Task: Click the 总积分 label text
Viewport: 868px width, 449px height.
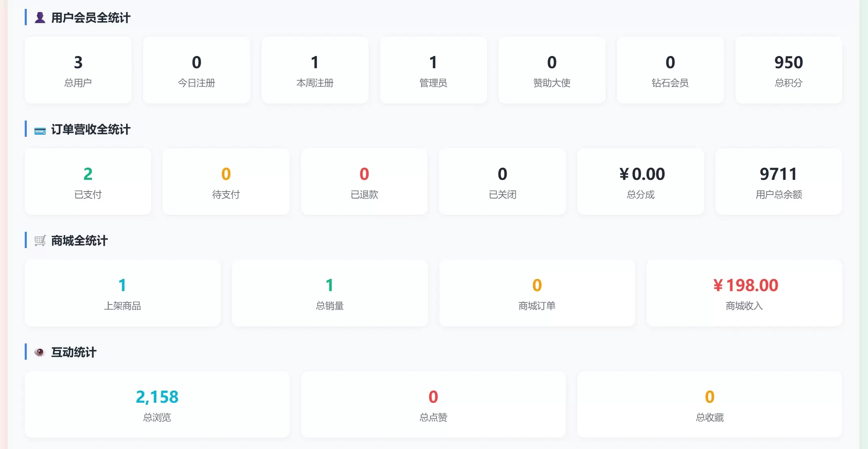Action: (x=789, y=83)
